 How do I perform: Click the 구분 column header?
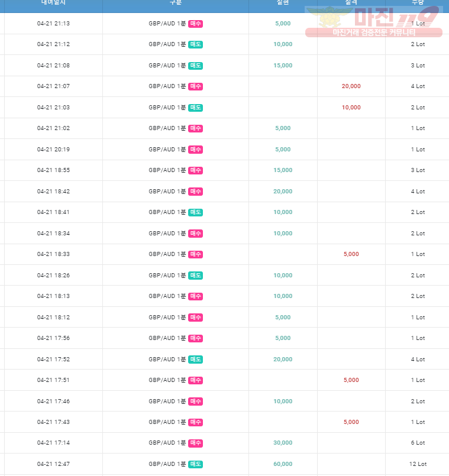click(176, 2)
